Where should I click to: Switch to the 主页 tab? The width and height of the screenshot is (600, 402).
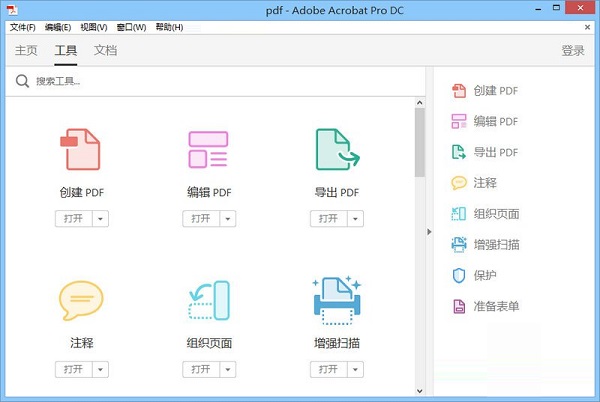tap(26, 50)
